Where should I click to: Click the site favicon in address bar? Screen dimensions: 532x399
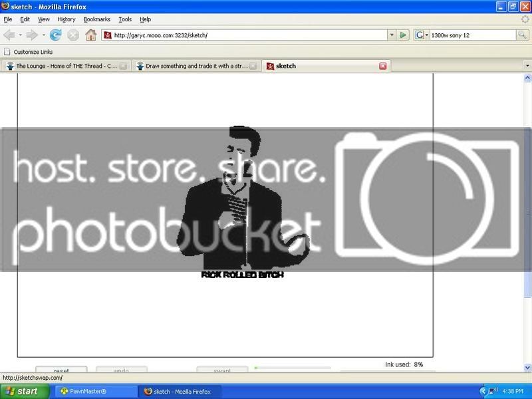click(x=108, y=35)
